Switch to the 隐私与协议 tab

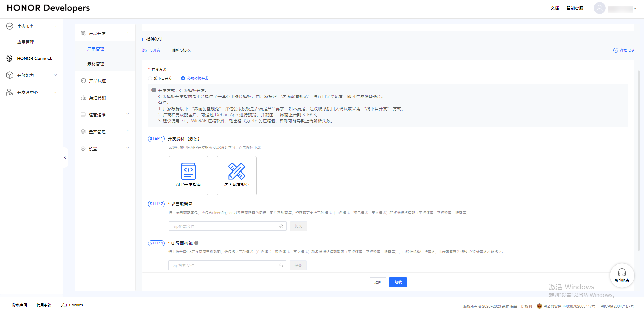tap(181, 50)
